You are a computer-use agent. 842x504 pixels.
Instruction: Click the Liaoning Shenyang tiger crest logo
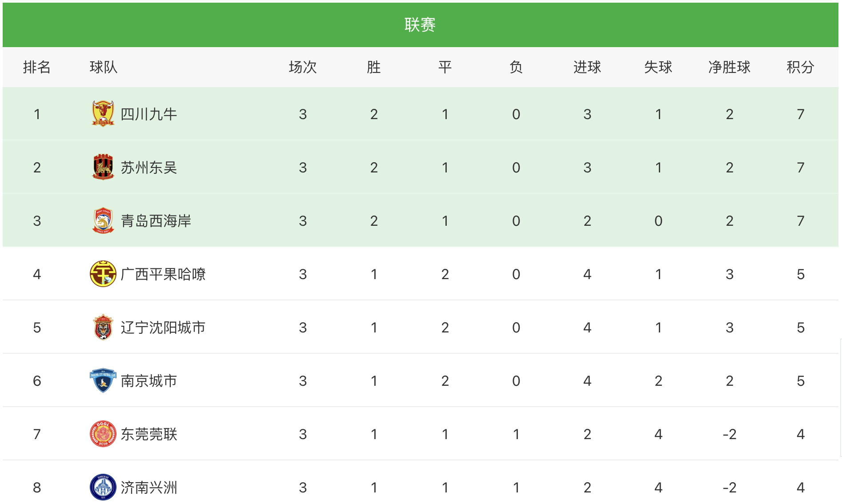click(103, 327)
